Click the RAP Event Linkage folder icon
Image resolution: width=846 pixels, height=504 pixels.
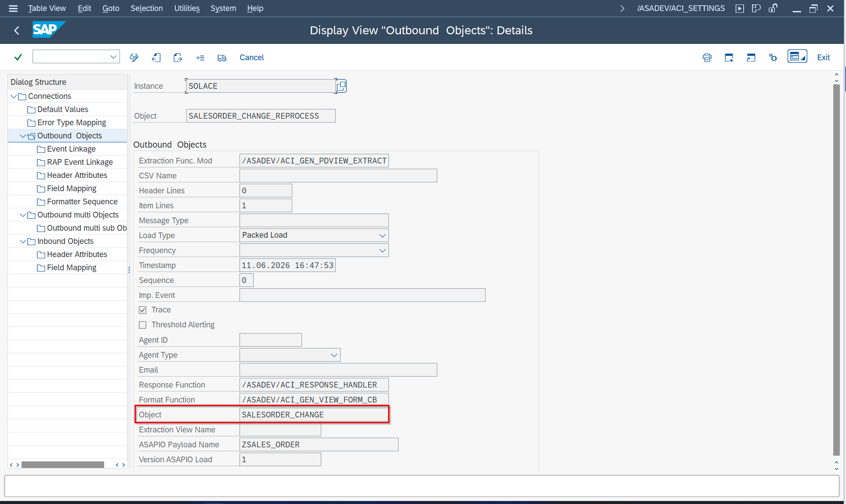pyautogui.click(x=41, y=163)
